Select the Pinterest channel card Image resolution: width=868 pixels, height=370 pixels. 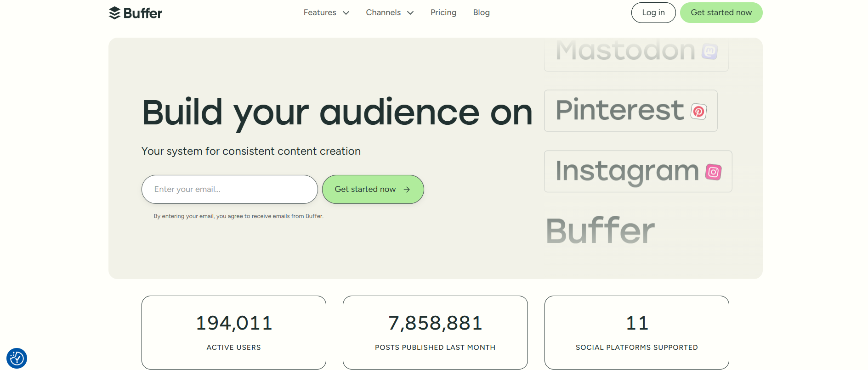[x=631, y=111]
